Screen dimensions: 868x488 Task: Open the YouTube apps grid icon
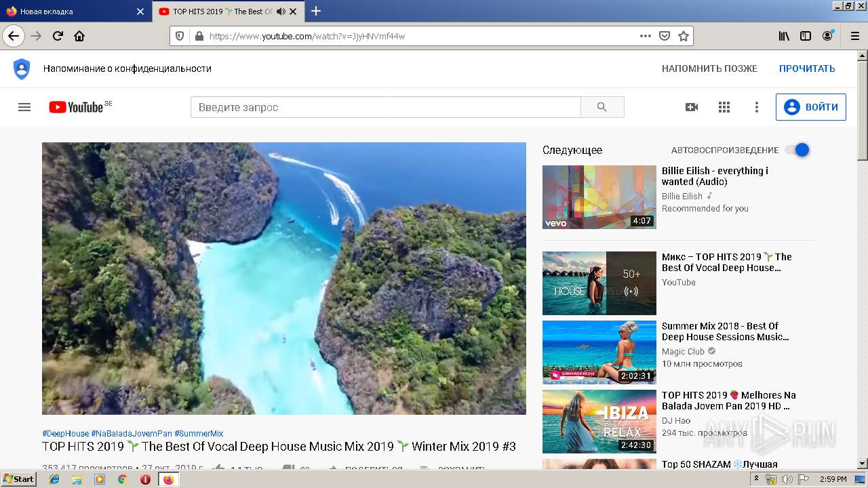click(724, 107)
